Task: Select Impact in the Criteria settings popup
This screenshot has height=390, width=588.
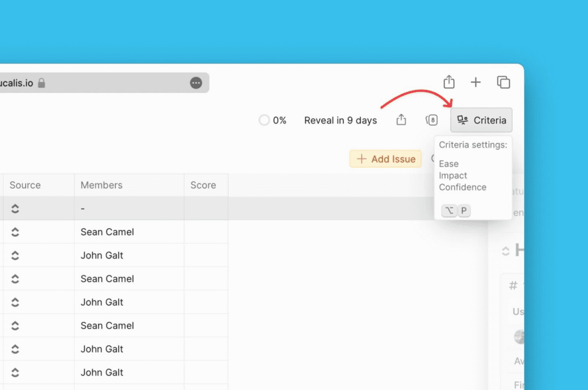Action: click(453, 175)
